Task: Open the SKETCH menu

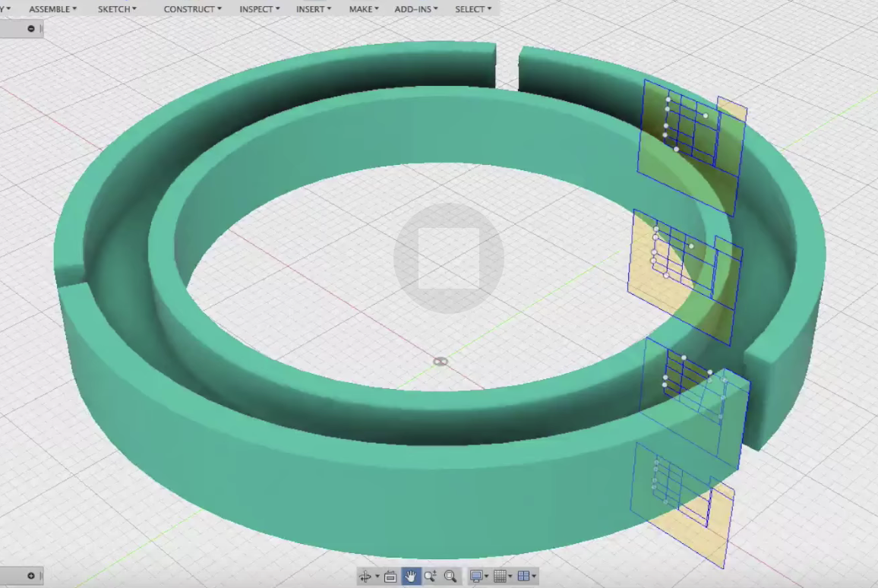Action: (115, 8)
